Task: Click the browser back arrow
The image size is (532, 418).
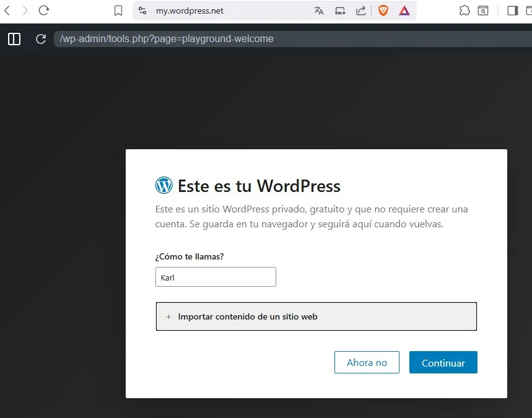Action: (7, 11)
